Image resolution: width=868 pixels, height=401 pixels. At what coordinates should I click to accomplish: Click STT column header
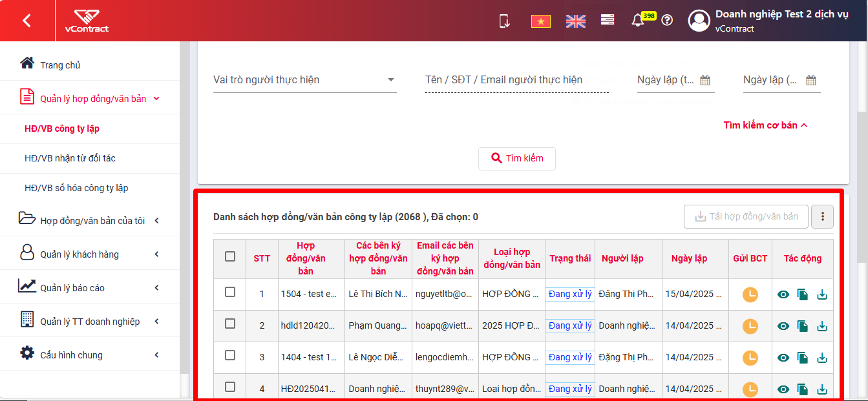tap(262, 258)
